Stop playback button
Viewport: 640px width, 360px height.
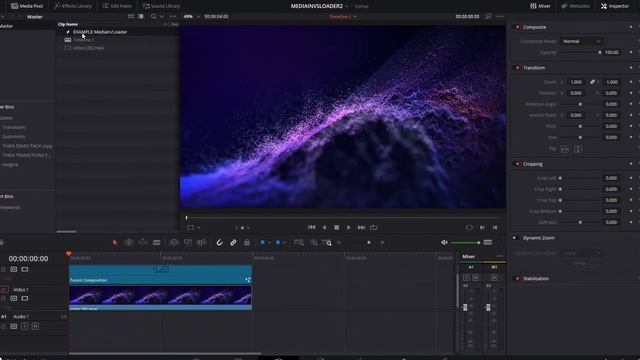click(337, 227)
